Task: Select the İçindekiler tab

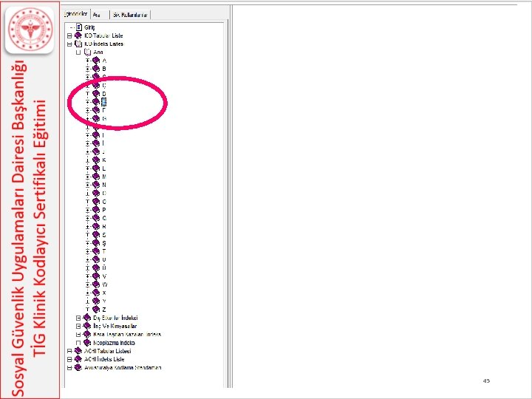Action: 76,14
